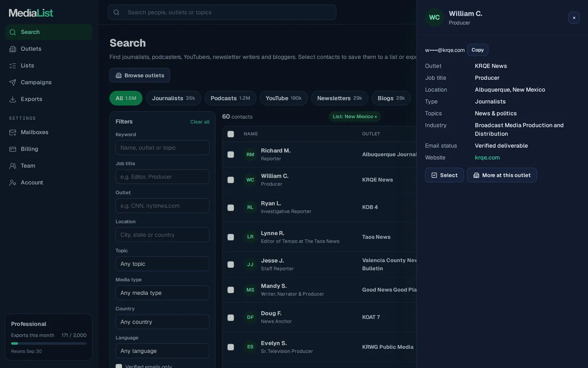Go to Lists in sidebar
Screen dimensions: 588x368
point(49,65)
